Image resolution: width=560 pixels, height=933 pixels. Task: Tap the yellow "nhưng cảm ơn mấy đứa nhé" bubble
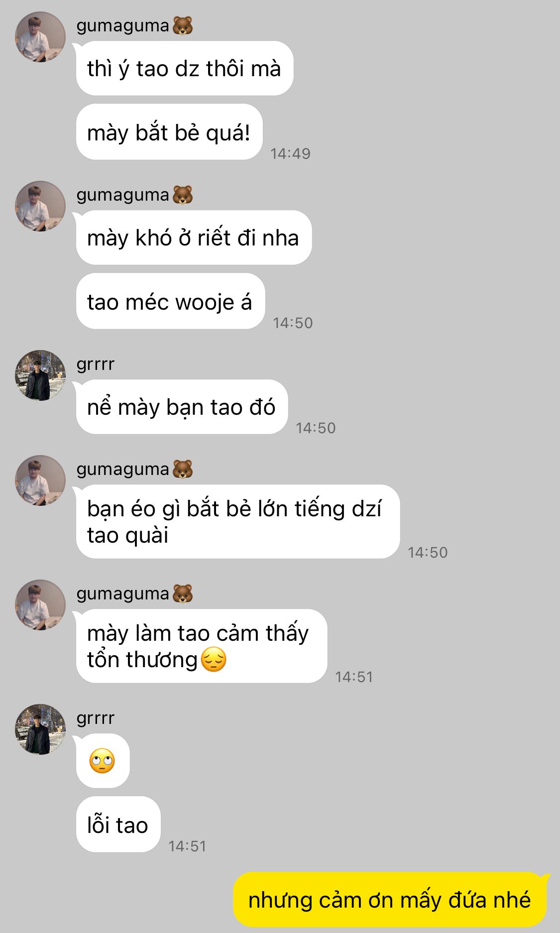pos(390,900)
